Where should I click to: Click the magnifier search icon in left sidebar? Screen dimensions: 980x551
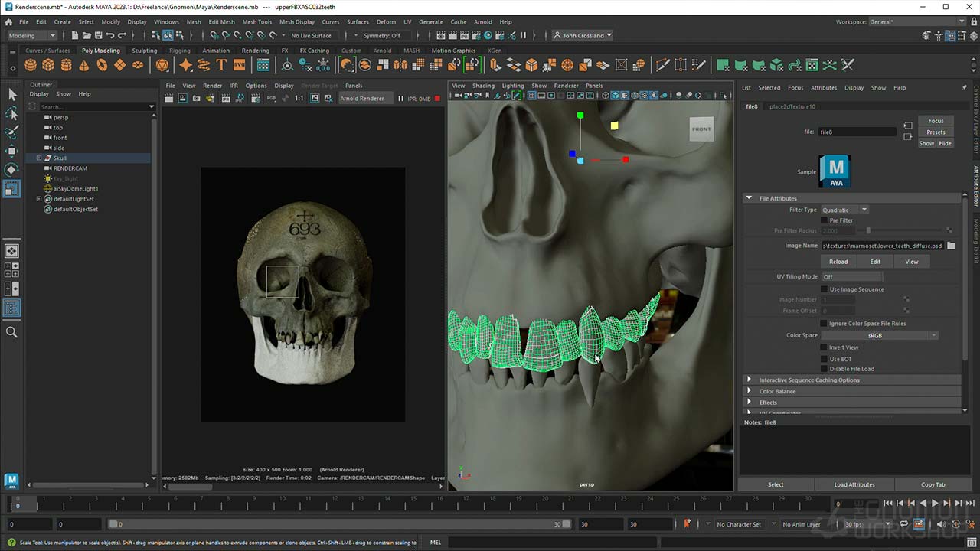pyautogui.click(x=11, y=332)
